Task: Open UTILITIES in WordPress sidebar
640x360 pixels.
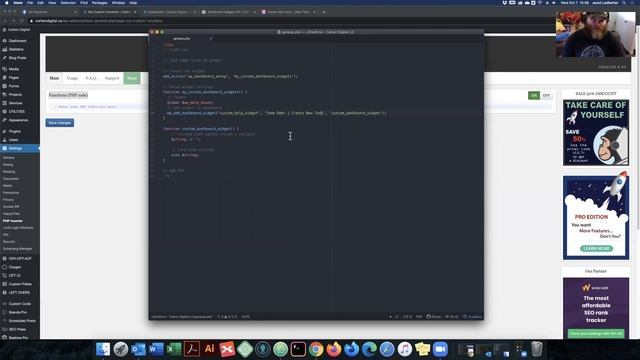Action: coord(17,111)
